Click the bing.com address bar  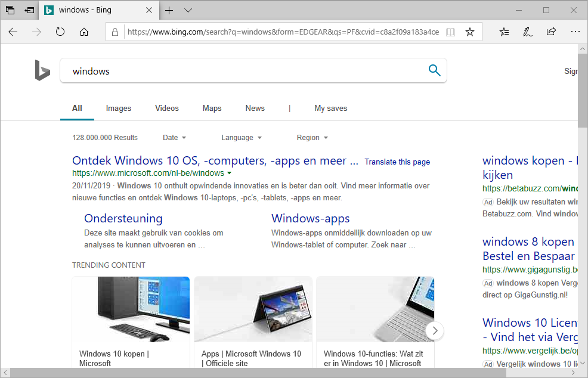[x=283, y=32]
